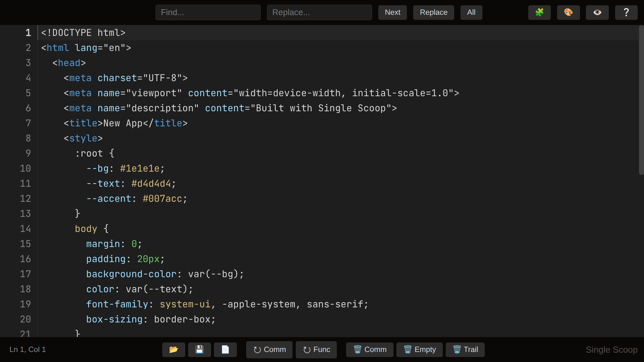Click the puzzle piece plugins icon
This screenshot has width=644, height=362.
coord(539,12)
